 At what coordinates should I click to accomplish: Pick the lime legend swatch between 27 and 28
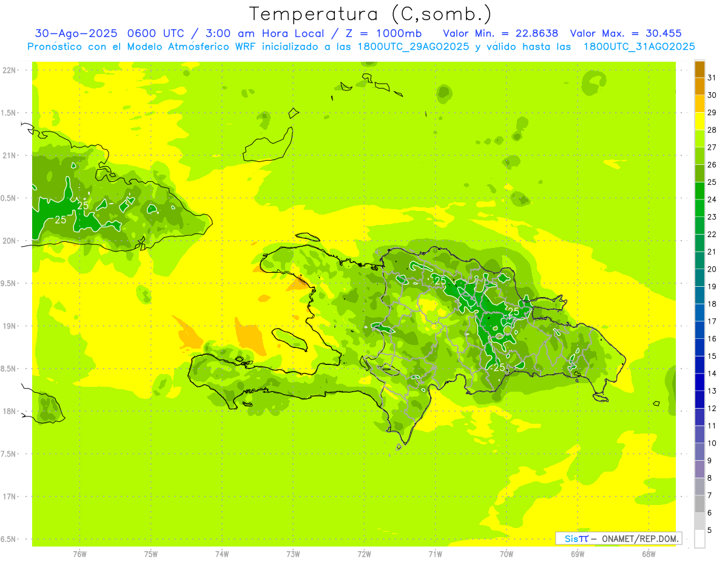[699, 139]
